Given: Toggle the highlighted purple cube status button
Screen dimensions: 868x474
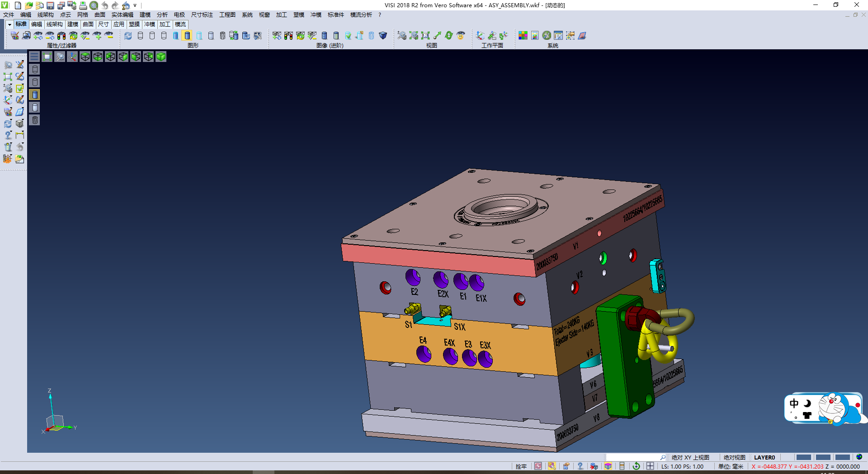Looking at the screenshot, I should tap(608, 466).
